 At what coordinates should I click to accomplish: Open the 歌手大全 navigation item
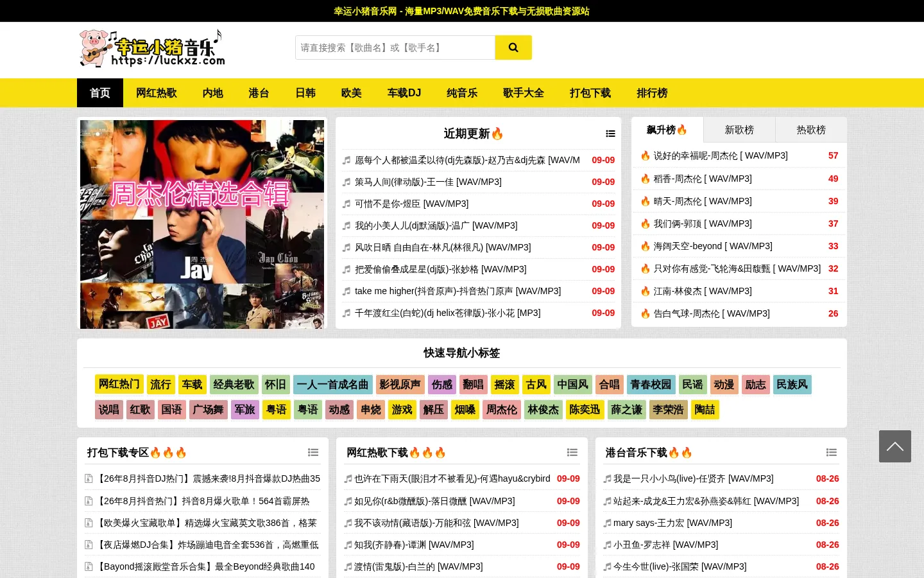point(524,93)
